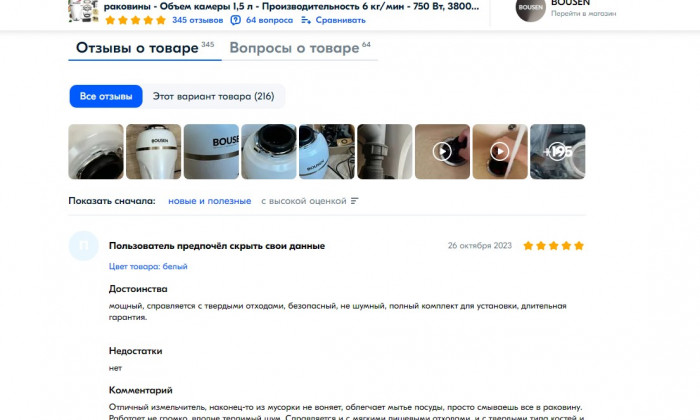Switch to Отзывы о товаре tab
Screen dimensions: 700x420
coord(145,48)
